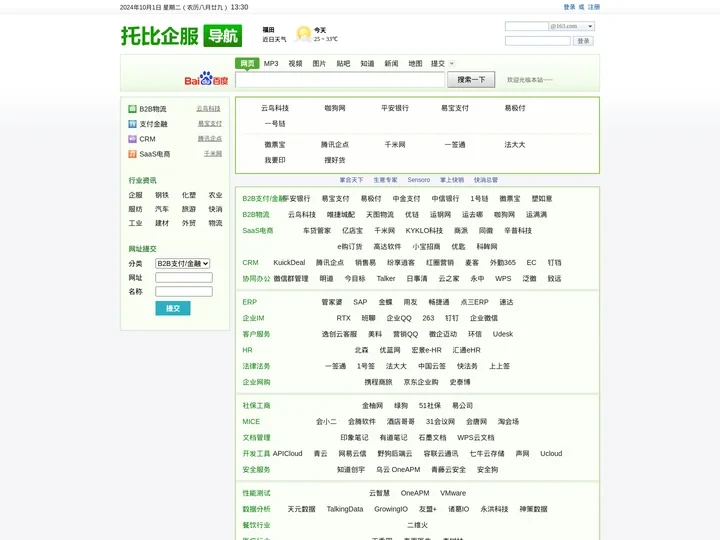Click the 托比企服导航 site logo
The height and width of the screenshot is (540, 720).
tap(181, 35)
